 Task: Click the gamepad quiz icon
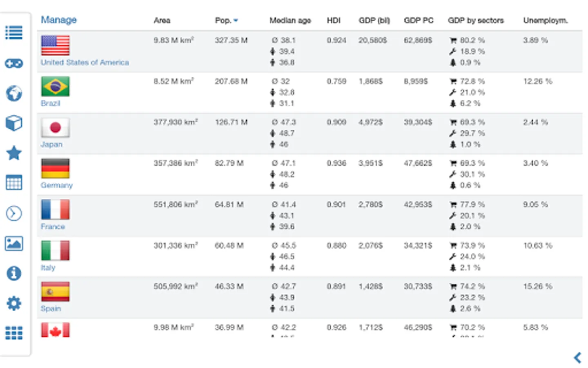[x=14, y=63]
